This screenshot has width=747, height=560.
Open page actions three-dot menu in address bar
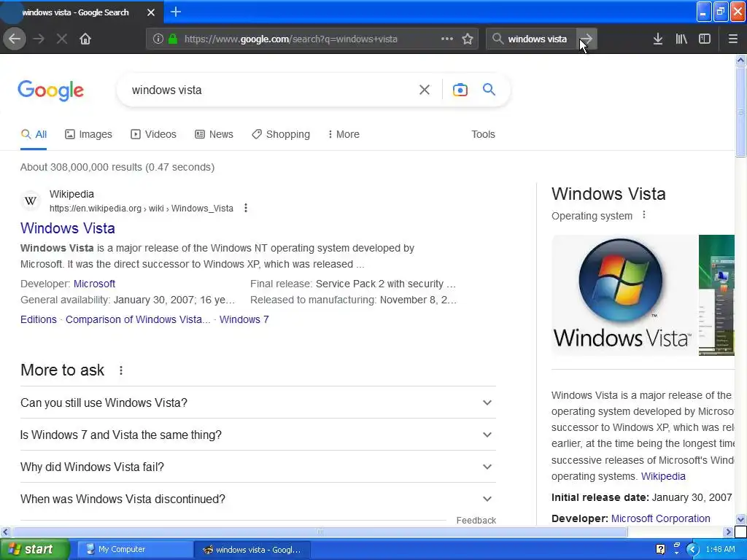click(x=447, y=39)
